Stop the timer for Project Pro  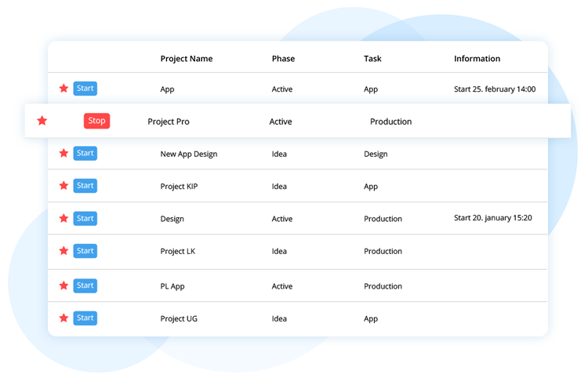96,121
